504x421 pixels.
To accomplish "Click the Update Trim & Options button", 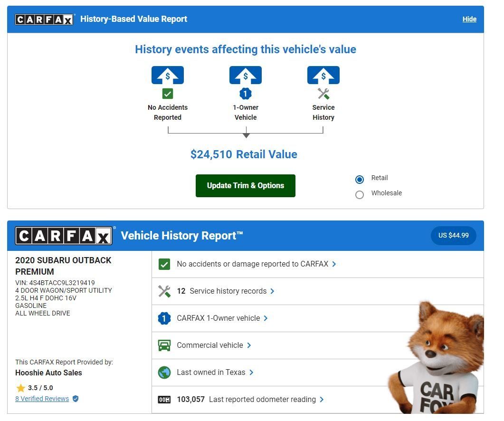I will click(246, 186).
